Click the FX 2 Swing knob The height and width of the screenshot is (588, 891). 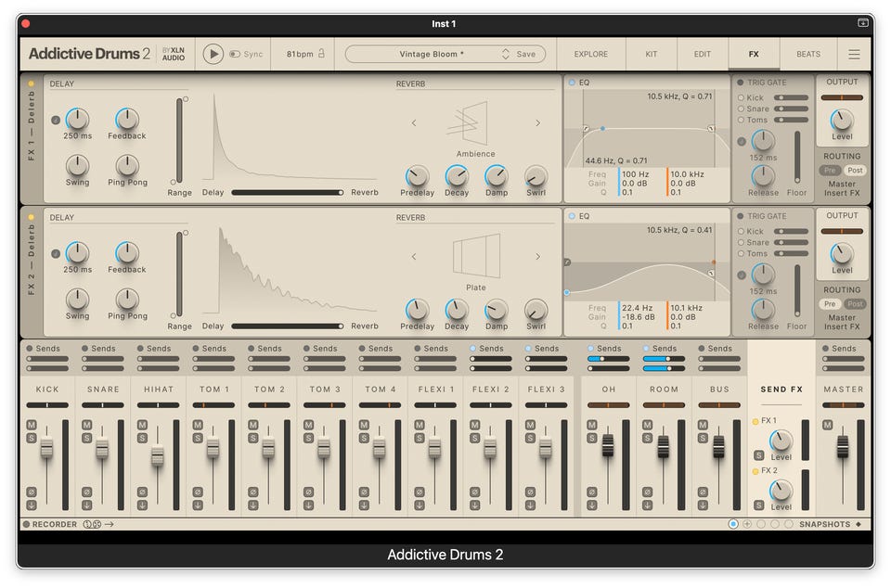pyautogui.click(x=77, y=300)
